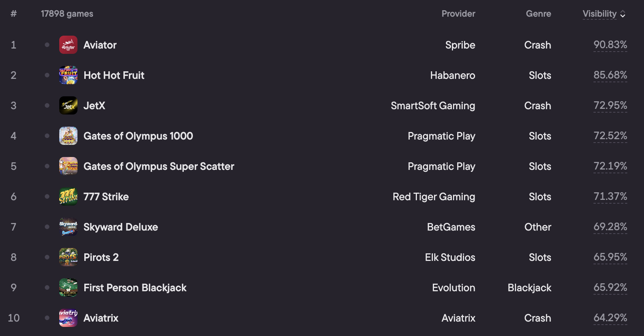Click the Hot Hot Fruit thumbnail icon
The image size is (644, 336).
tap(68, 75)
